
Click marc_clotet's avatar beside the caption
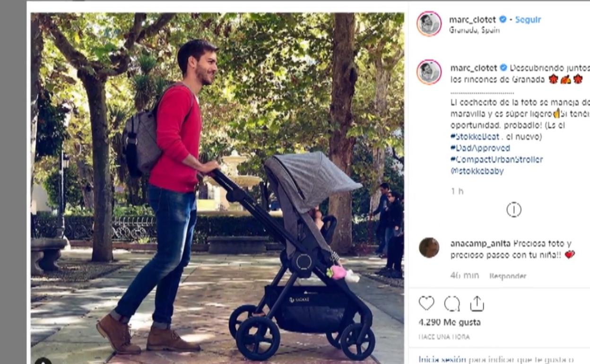click(429, 72)
